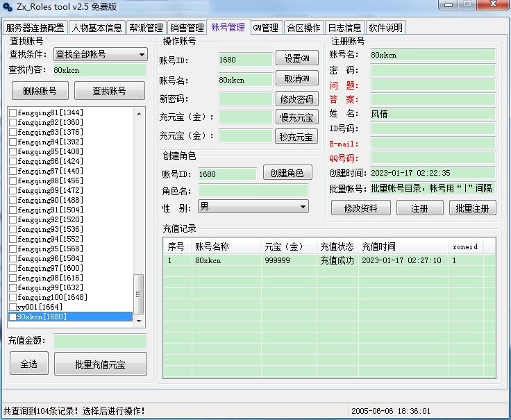Tick the fengqing85[1408] checkbox
The width and height of the screenshot is (511, 420).
point(13,151)
